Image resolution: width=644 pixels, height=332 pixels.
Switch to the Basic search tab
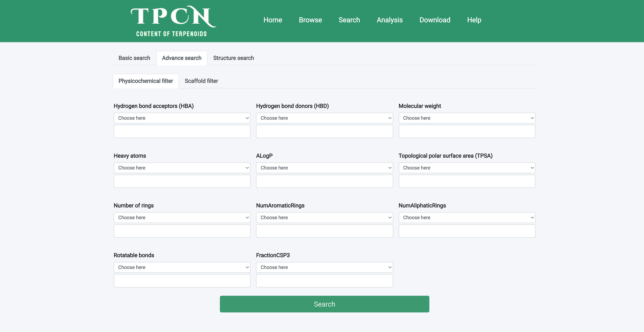click(x=134, y=58)
